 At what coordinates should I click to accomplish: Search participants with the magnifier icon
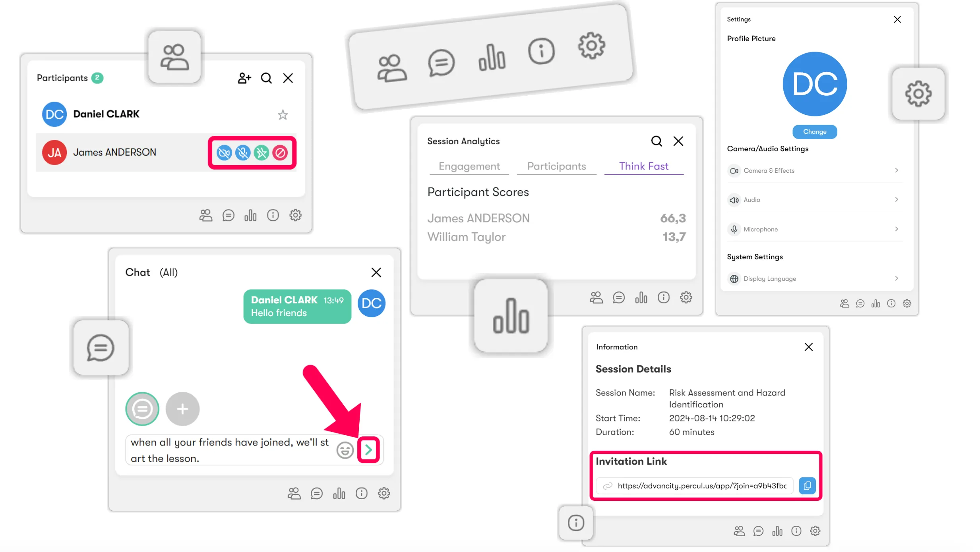(266, 78)
